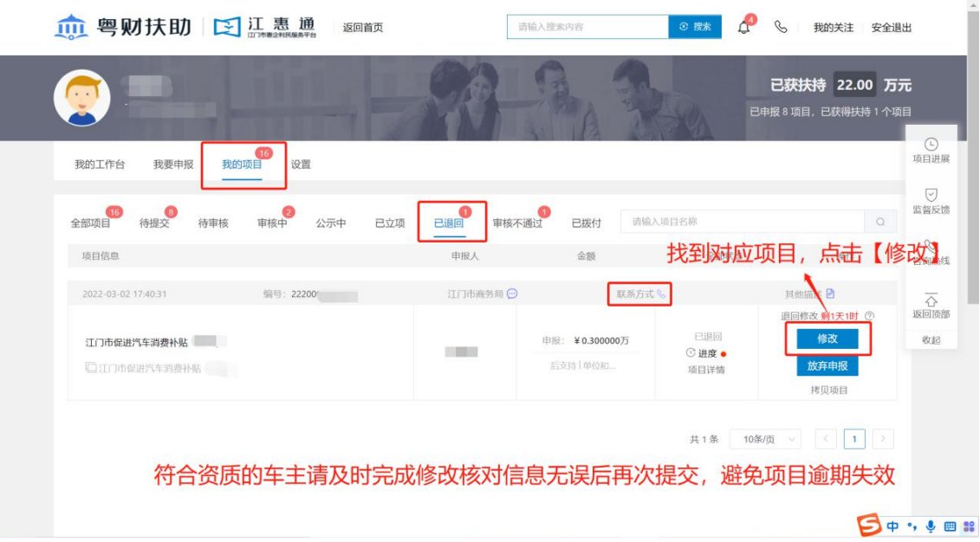Filter by 审核不通过 status
This screenshot has height=542, width=980.
coord(517,223)
